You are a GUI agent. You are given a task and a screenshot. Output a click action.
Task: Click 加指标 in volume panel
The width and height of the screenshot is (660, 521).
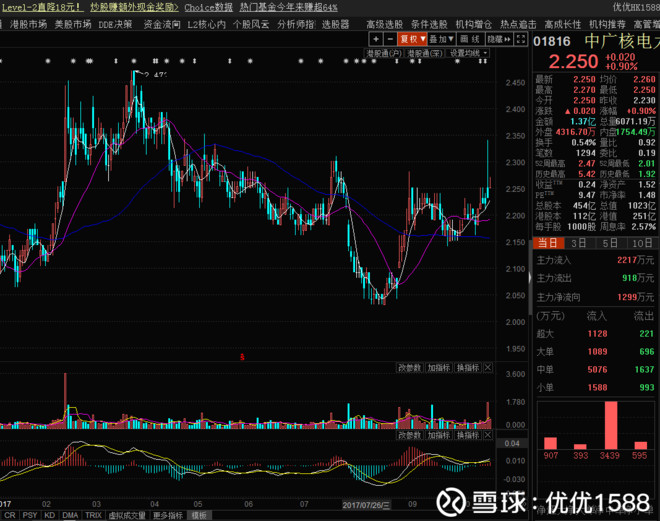pyautogui.click(x=439, y=368)
